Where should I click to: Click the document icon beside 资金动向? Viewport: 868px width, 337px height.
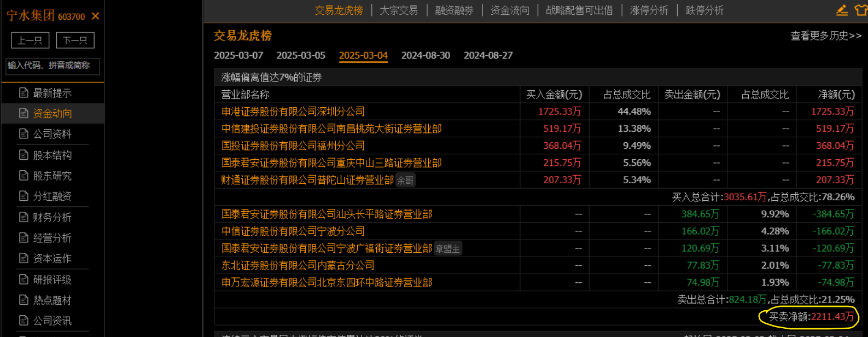(x=24, y=113)
